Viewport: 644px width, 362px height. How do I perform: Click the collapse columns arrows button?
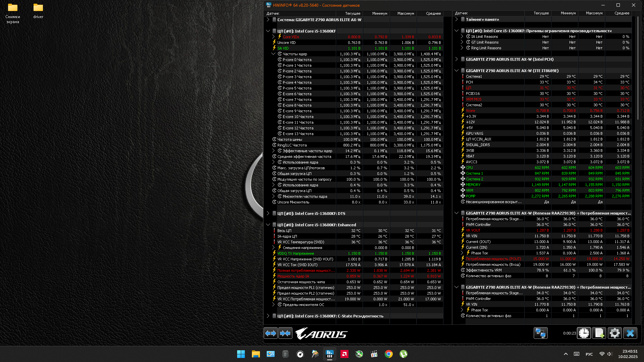click(x=285, y=333)
